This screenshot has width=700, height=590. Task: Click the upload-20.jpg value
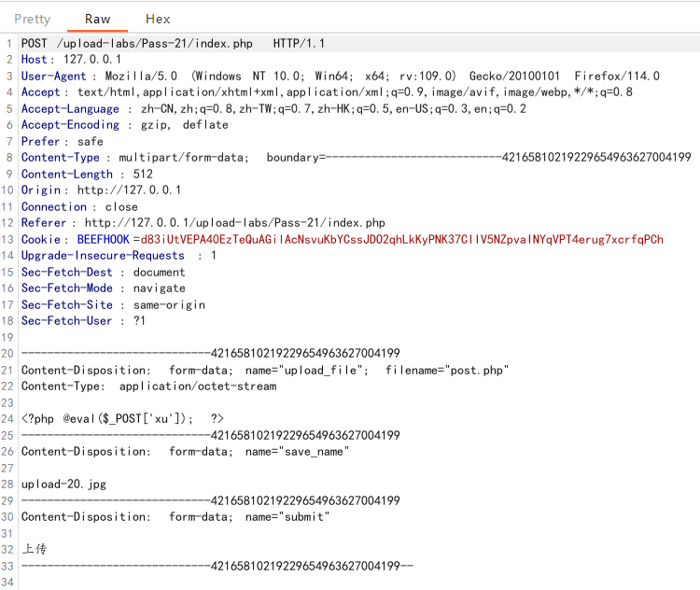(63, 485)
